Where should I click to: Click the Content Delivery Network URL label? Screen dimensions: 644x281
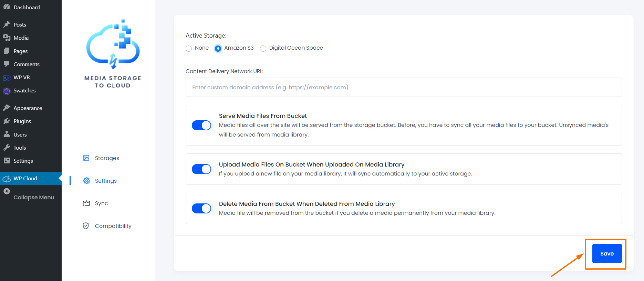[225, 71]
